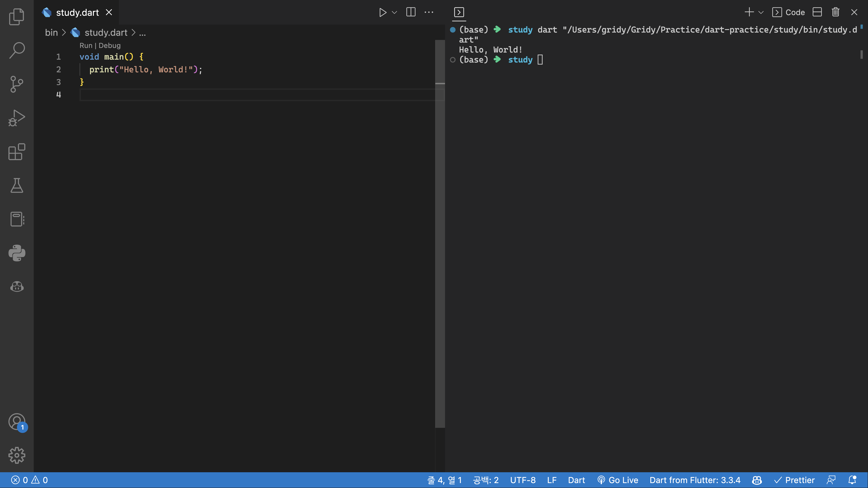This screenshot has width=868, height=488.
Task: Kill terminal with trash icon
Action: (835, 13)
